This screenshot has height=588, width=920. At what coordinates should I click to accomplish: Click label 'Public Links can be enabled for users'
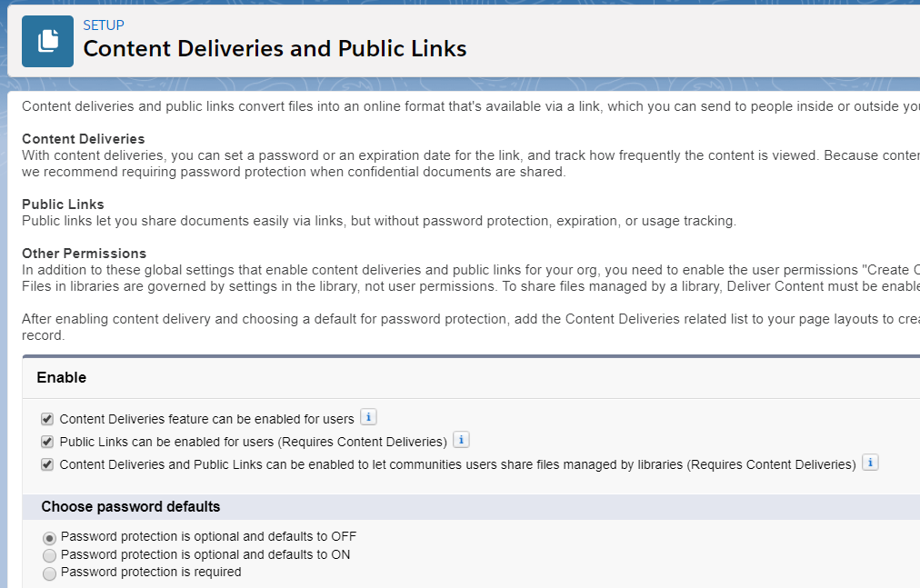(166, 442)
